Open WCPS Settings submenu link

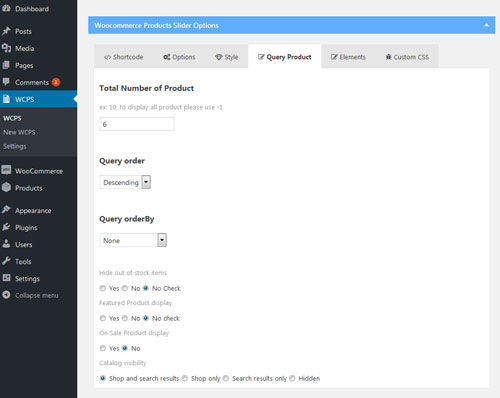[x=15, y=146]
